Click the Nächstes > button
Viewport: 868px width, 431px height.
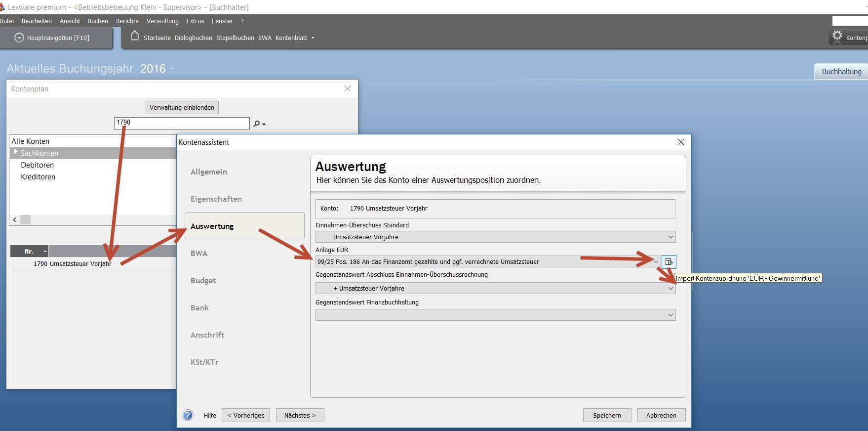(x=300, y=415)
